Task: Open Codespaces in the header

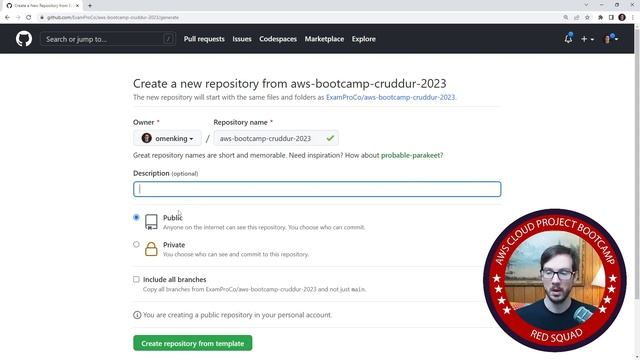Action: (278, 39)
